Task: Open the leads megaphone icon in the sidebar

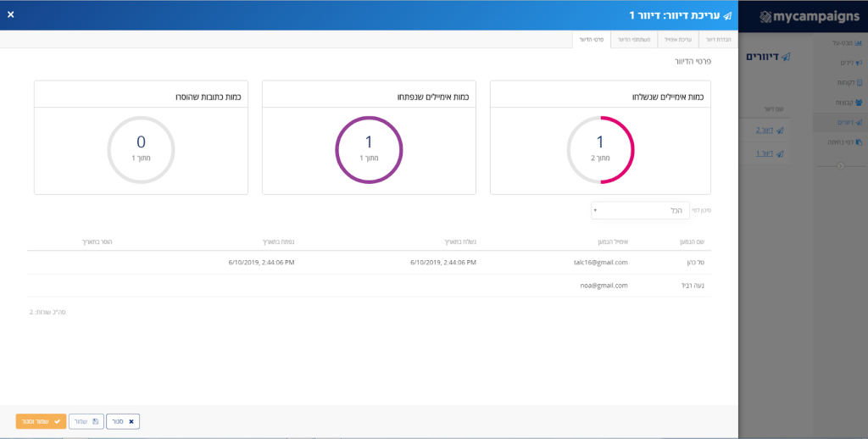Action: click(x=859, y=63)
